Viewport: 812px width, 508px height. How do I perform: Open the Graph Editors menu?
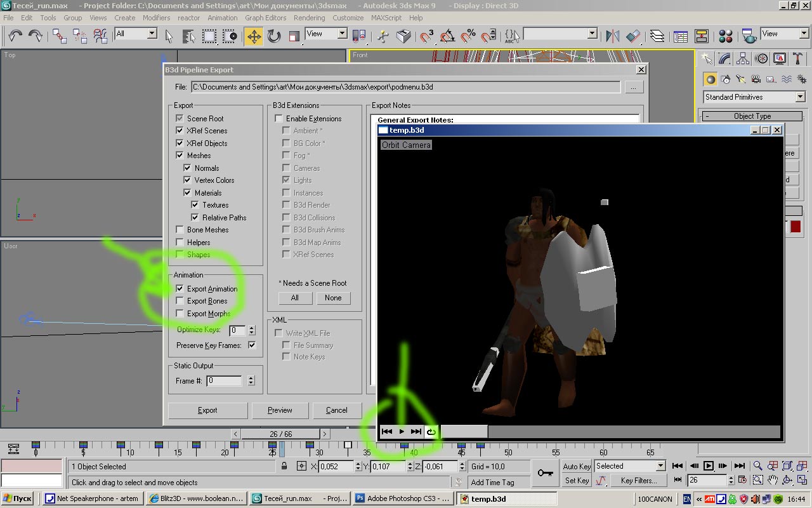coord(265,18)
